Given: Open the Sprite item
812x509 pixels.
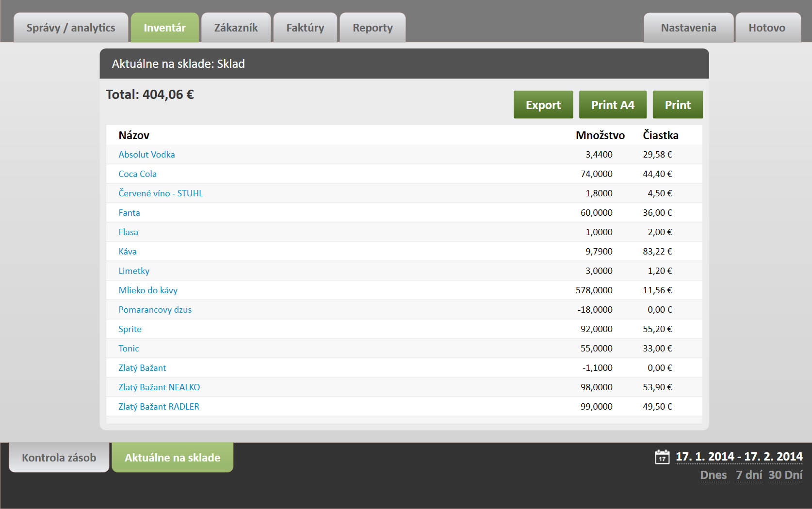Looking at the screenshot, I should (130, 329).
